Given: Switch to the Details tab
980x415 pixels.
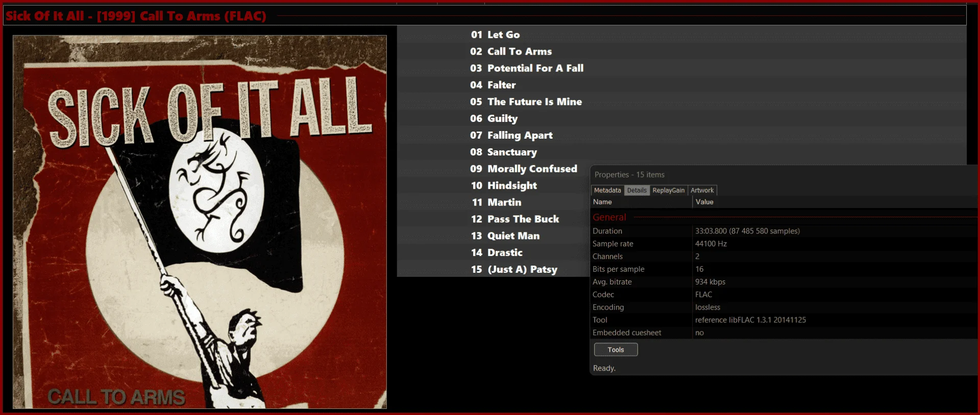Looking at the screenshot, I should tap(637, 190).
